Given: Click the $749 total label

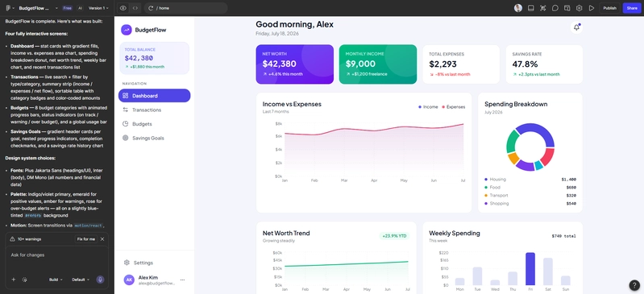Looking at the screenshot, I should point(564,236).
